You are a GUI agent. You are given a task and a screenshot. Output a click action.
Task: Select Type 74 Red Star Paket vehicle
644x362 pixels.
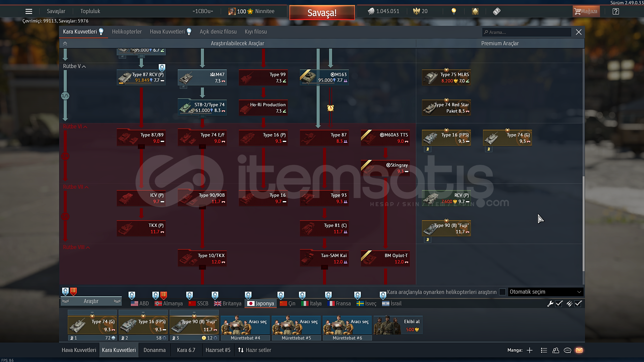446,108
